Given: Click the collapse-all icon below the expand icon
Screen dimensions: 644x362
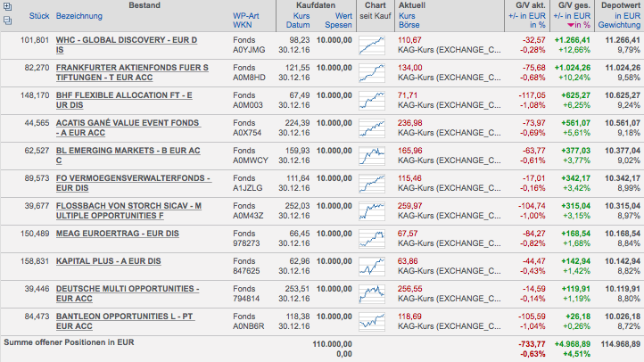Looking at the screenshot, I should click(7, 19).
